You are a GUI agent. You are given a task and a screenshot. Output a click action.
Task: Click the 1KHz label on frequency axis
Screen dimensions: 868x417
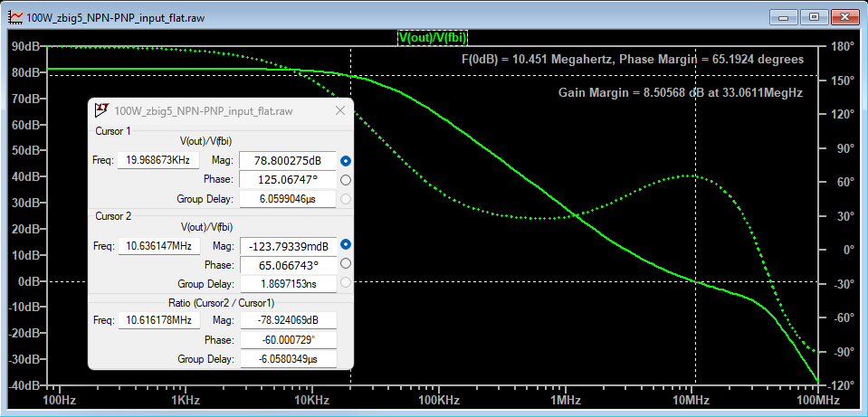186,400
